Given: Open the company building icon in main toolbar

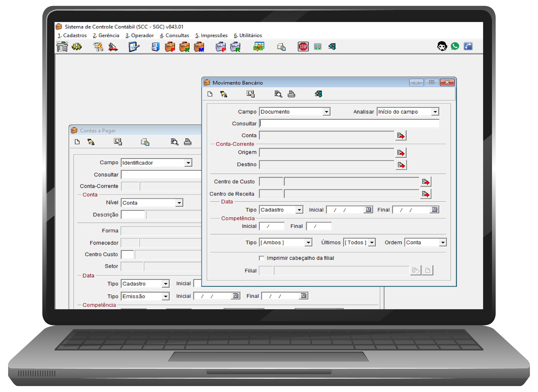Looking at the screenshot, I should 62,46.
